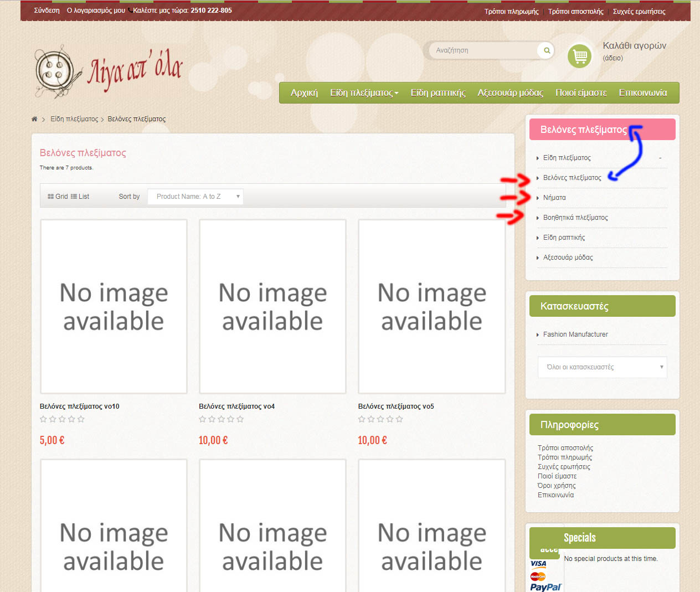Select Είδη ραπτικής in sidebar categories
700x592 pixels.
click(564, 238)
